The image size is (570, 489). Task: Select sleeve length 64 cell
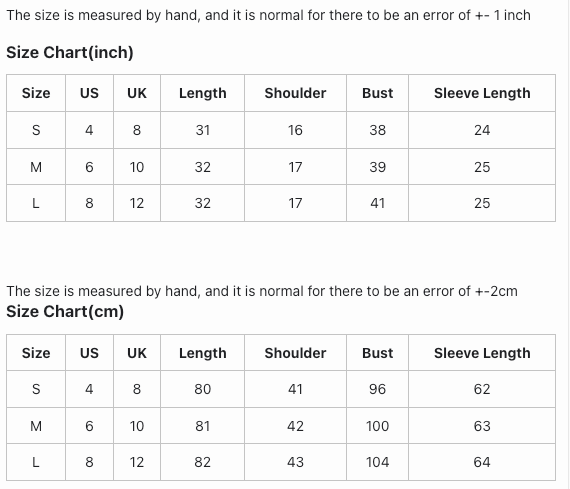482,462
